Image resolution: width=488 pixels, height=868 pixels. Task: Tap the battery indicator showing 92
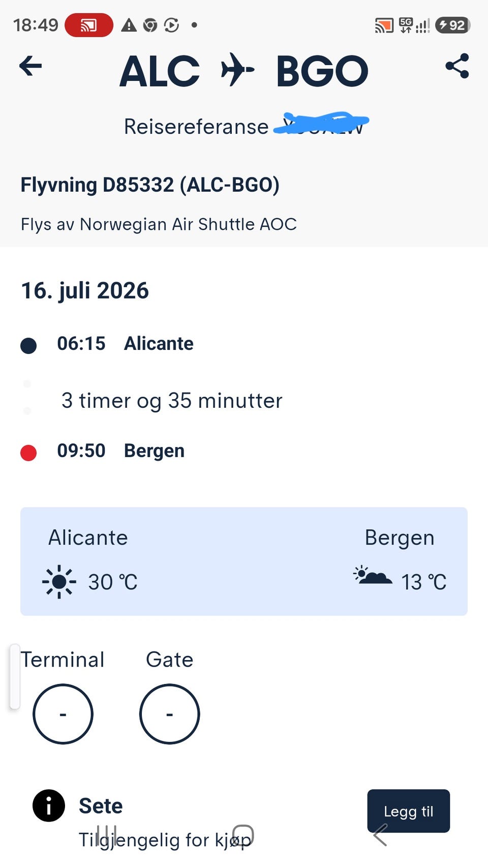(452, 25)
